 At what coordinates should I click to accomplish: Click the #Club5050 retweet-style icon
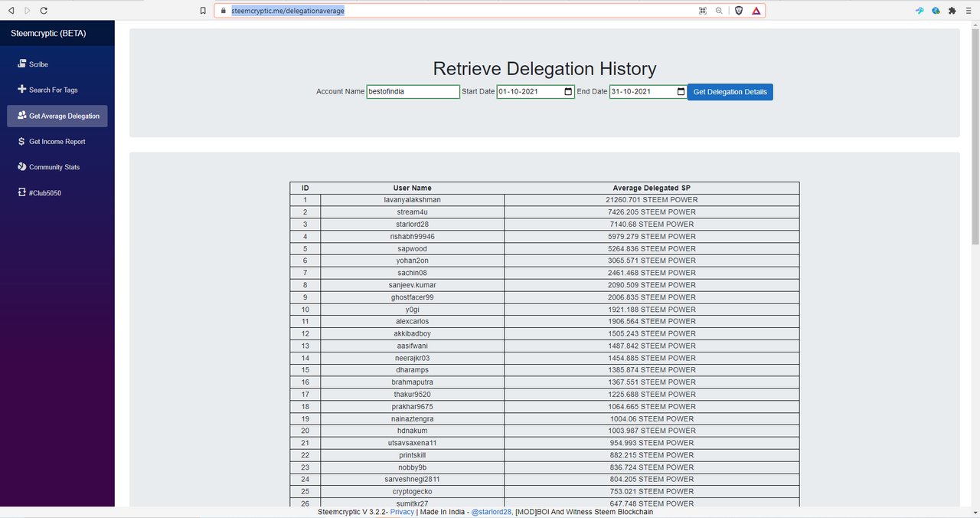pos(22,193)
